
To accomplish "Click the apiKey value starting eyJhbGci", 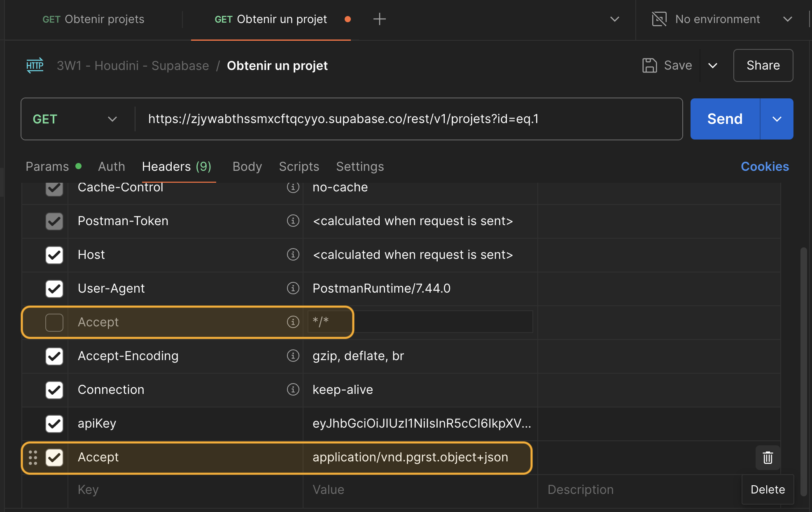I will pos(422,424).
